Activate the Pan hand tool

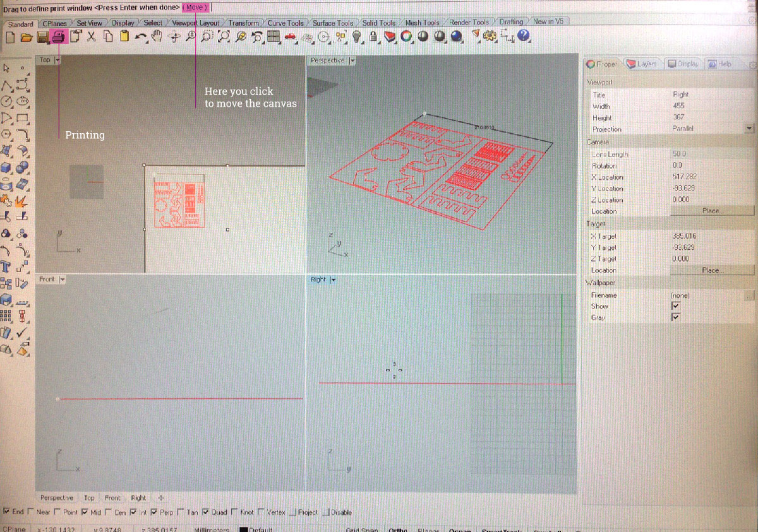pyautogui.click(x=155, y=37)
